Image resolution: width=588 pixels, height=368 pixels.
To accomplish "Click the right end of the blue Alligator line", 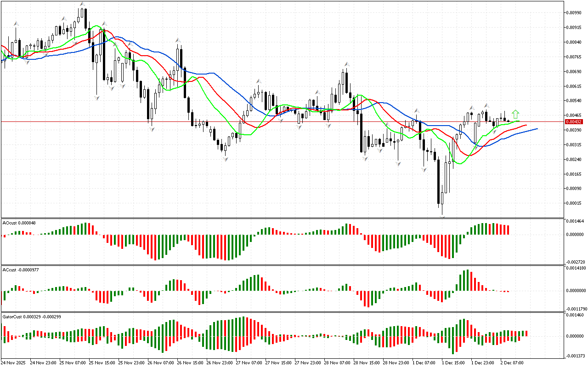I will [x=537, y=129].
